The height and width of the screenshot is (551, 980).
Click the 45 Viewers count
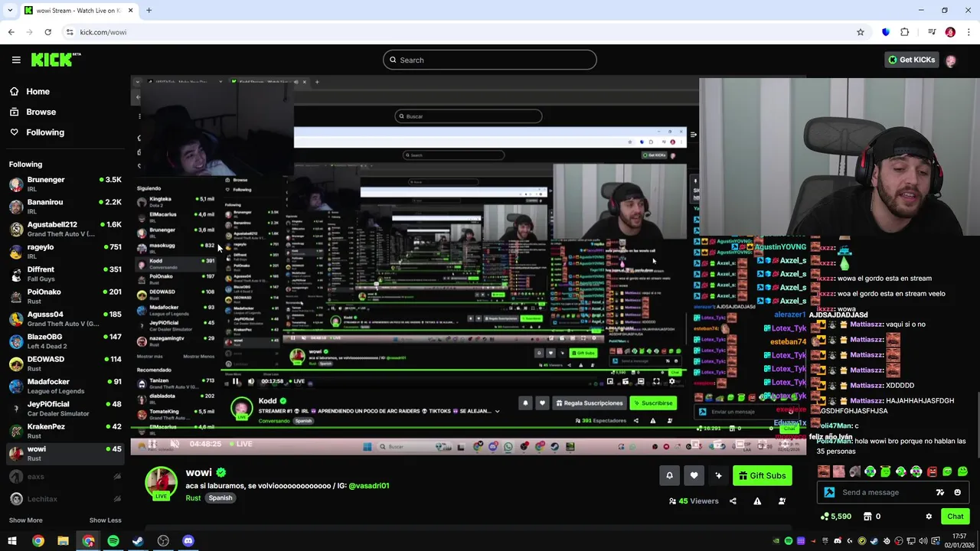coord(694,501)
